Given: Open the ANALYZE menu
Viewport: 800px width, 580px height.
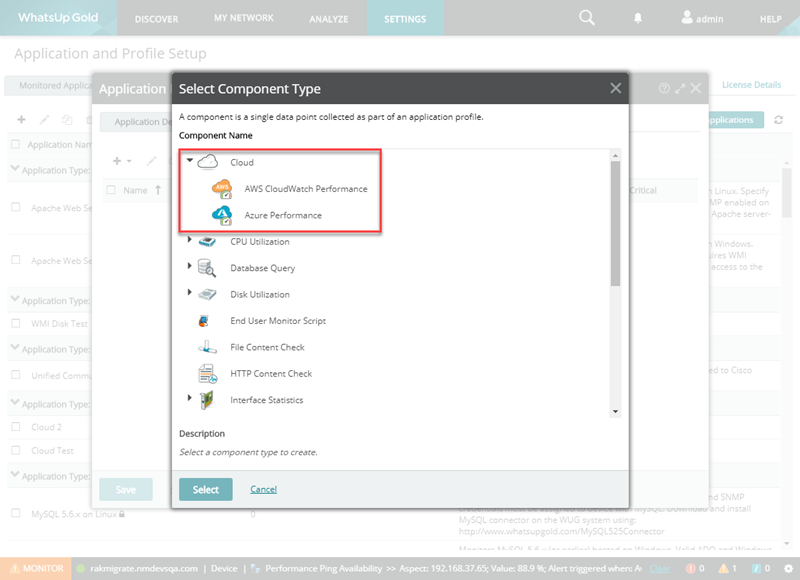Looking at the screenshot, I should (x=328, y=19).
